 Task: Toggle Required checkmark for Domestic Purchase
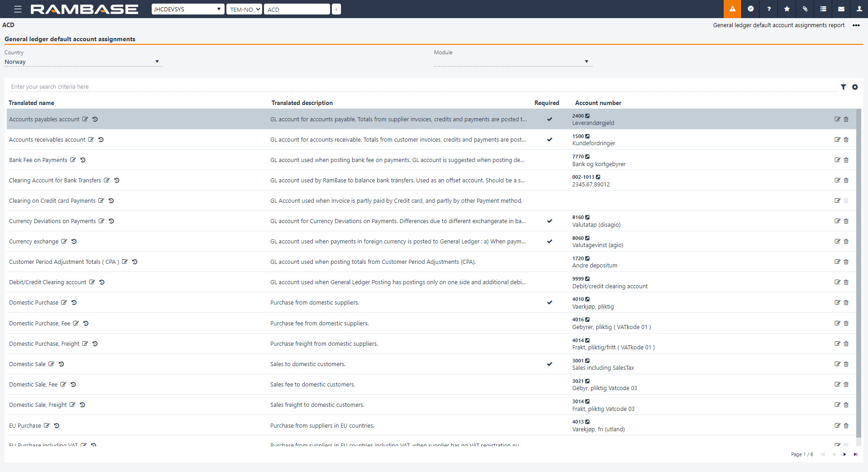pyautogui.click(x=549, y=303)
